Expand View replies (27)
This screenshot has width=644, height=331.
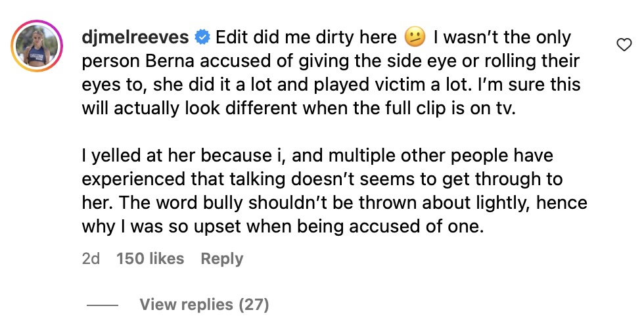[x=204, y=305]
